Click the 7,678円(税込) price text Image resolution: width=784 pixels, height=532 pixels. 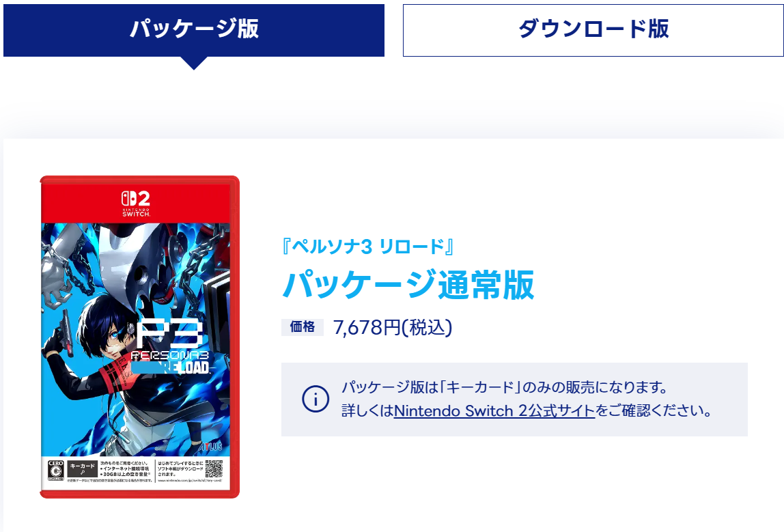coord(393,328)
